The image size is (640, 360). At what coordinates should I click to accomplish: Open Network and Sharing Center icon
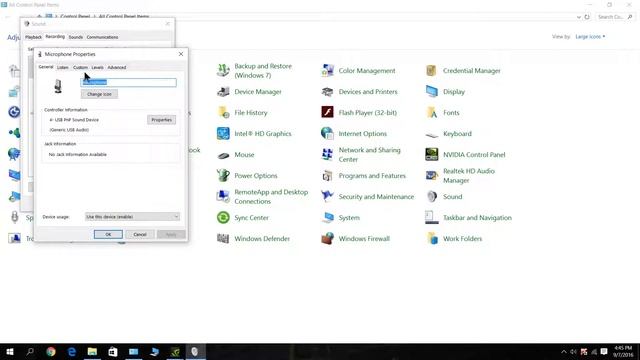coord(327,155)
